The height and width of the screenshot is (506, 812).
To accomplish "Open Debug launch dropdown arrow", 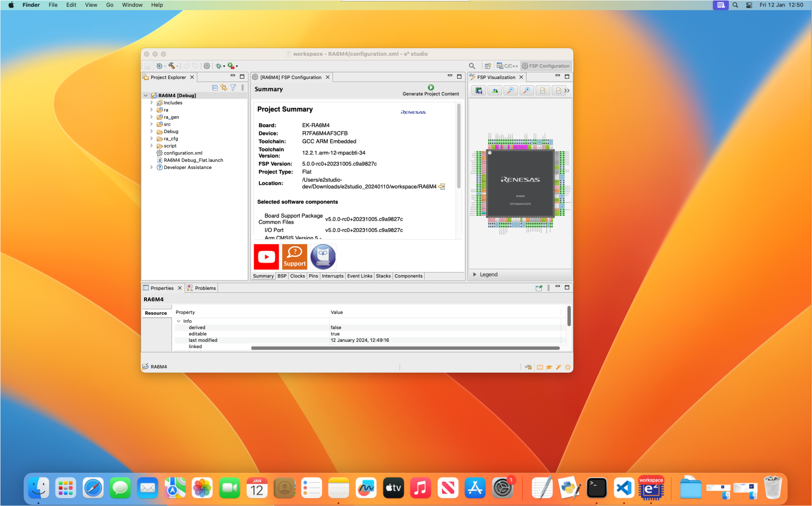I will (x=224, y=66).
